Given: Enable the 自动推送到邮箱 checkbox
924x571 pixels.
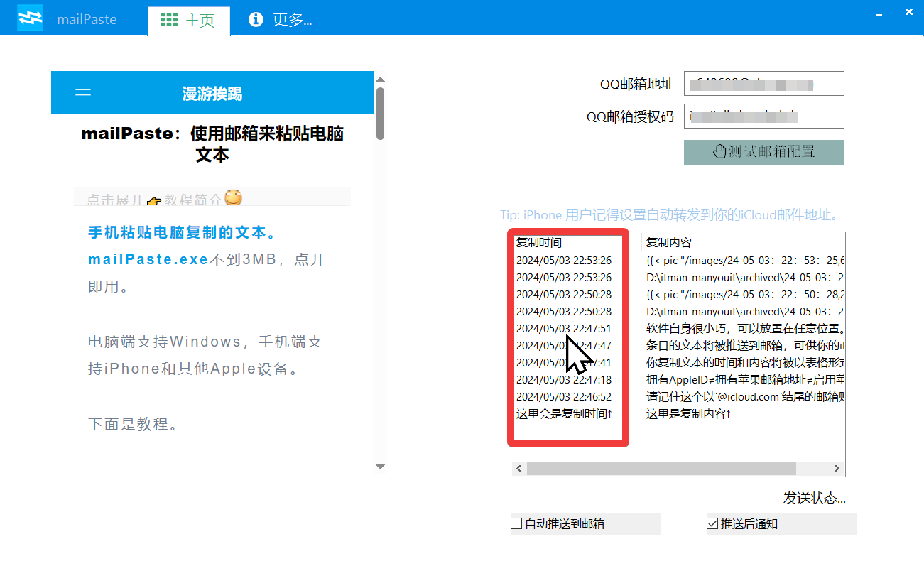Looking at the screenshot, I should tap(516, 523).
